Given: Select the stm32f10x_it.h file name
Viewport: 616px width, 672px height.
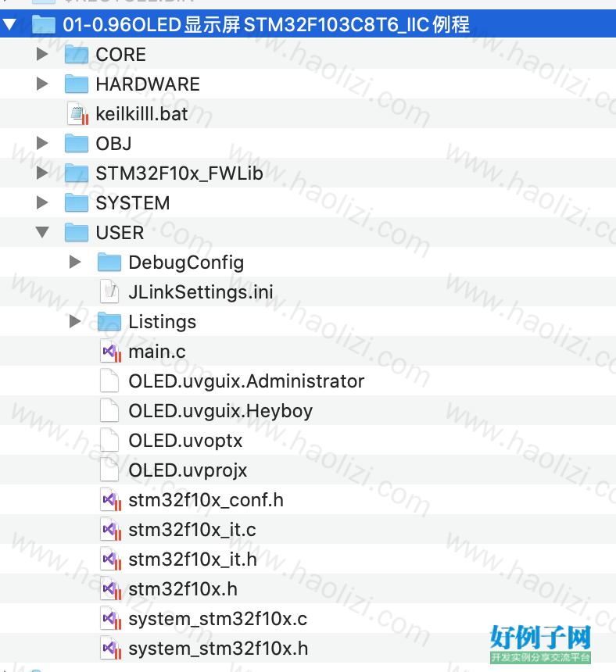Looking at the screenshot, I should tap(193, 559).
